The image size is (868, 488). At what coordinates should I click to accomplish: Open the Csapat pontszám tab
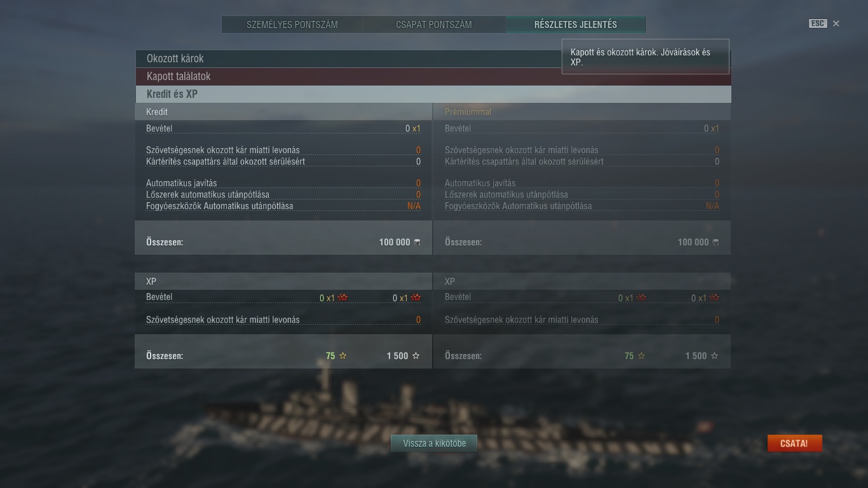434,25
